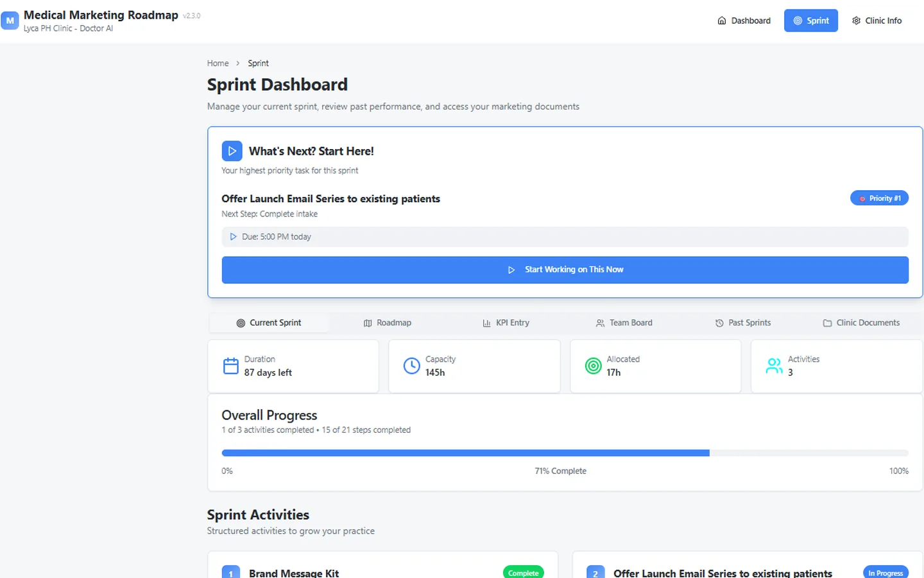Click 'Due: 5:00 PM today' row
Viewport: 924px width, 578px height.
(565, 237)
